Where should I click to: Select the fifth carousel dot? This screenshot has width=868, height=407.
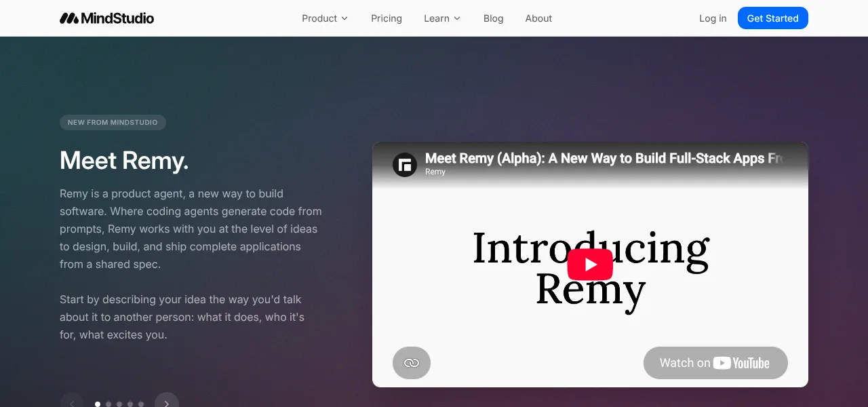[141, 404]
